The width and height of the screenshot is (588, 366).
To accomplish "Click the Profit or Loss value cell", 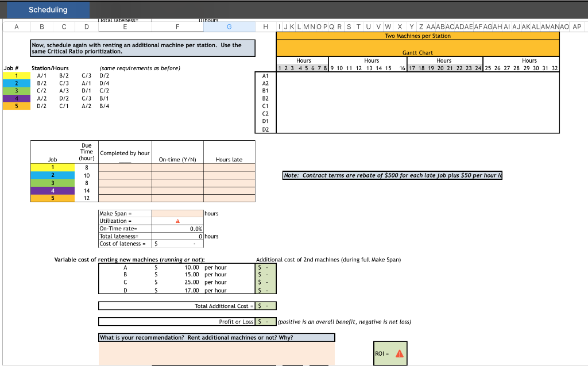I will [x=265, y=321].
